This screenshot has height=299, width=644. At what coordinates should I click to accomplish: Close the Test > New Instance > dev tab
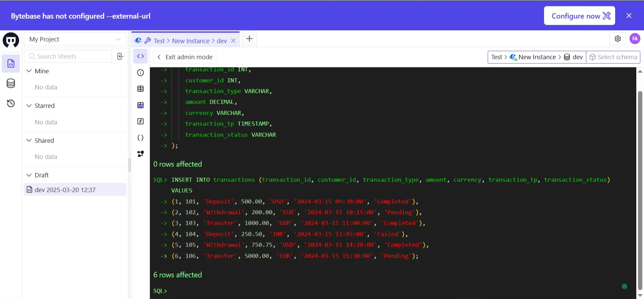233,41
